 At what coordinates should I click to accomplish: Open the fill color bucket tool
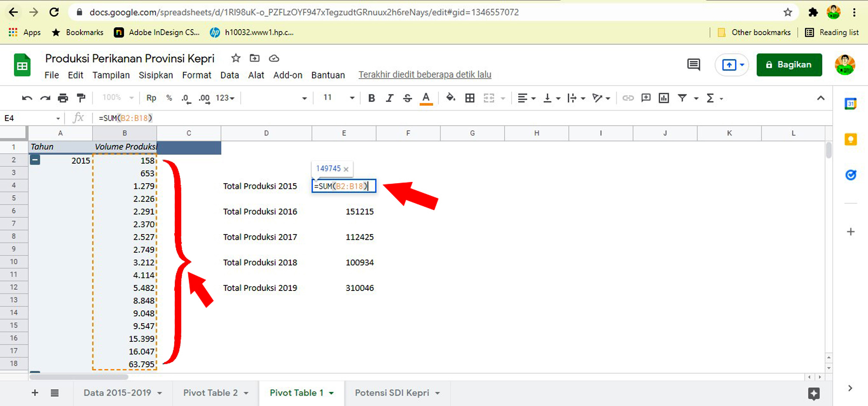pyautogui.click(x=450, y=98)
